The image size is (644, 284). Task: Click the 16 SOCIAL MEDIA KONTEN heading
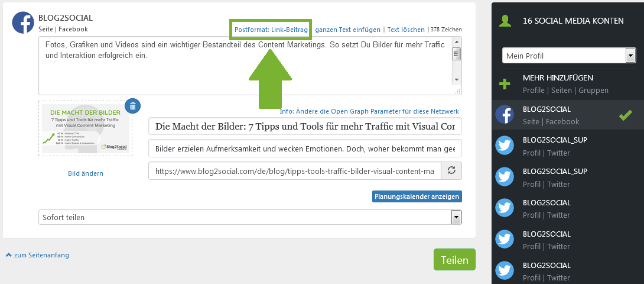[573, 21]
